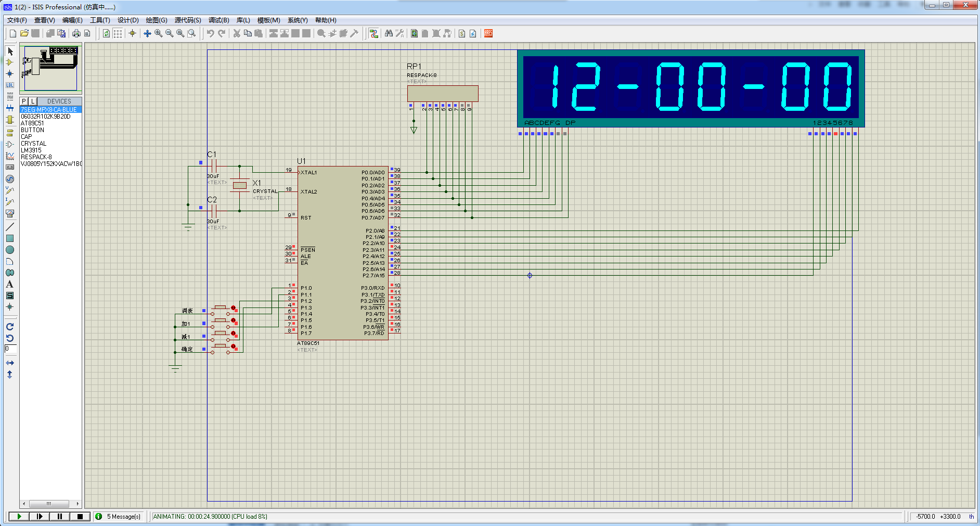
Task: Generate Bill of Materials report icon
Action: click(x=461, y=33)
